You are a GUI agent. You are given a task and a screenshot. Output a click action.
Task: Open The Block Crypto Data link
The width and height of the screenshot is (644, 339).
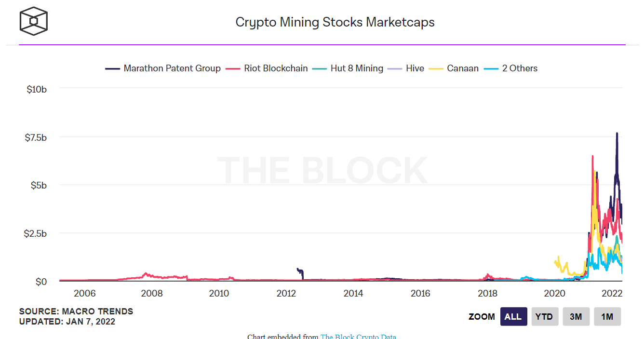(x=358, y=337)
